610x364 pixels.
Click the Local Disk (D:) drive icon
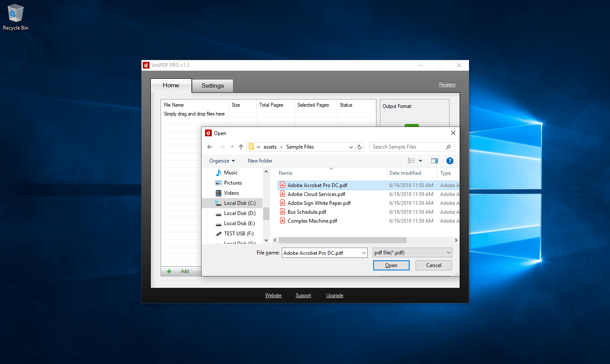[x=219, y=213]
